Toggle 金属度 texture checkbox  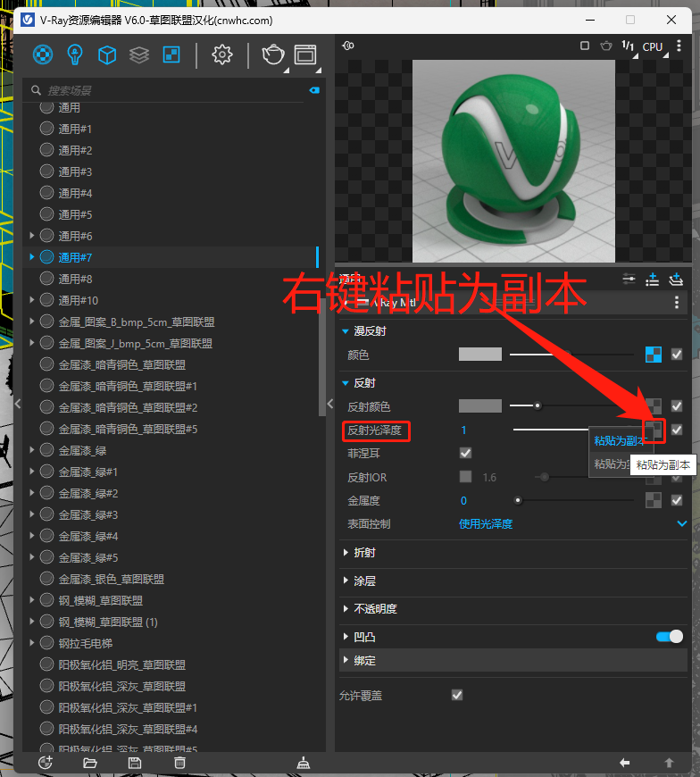point(677,500)
